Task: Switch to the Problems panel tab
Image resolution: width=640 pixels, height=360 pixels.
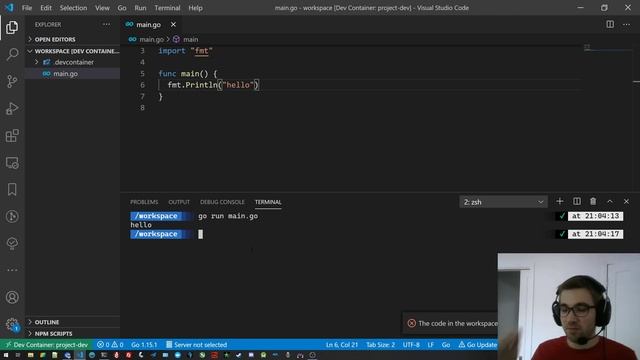Action: (x=144, y=202)
